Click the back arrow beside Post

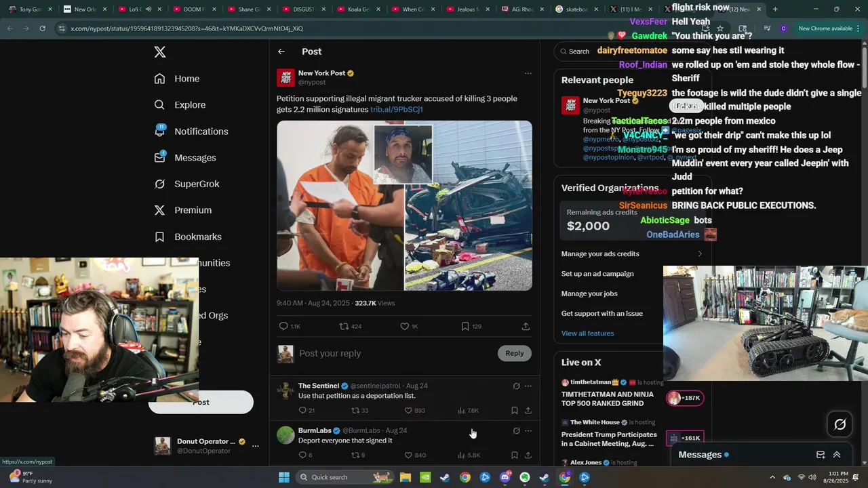click(281, 52)
